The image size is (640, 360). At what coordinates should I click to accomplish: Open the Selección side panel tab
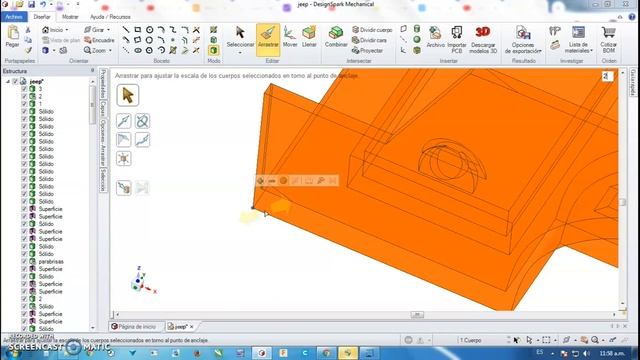[x=103, y=180]
